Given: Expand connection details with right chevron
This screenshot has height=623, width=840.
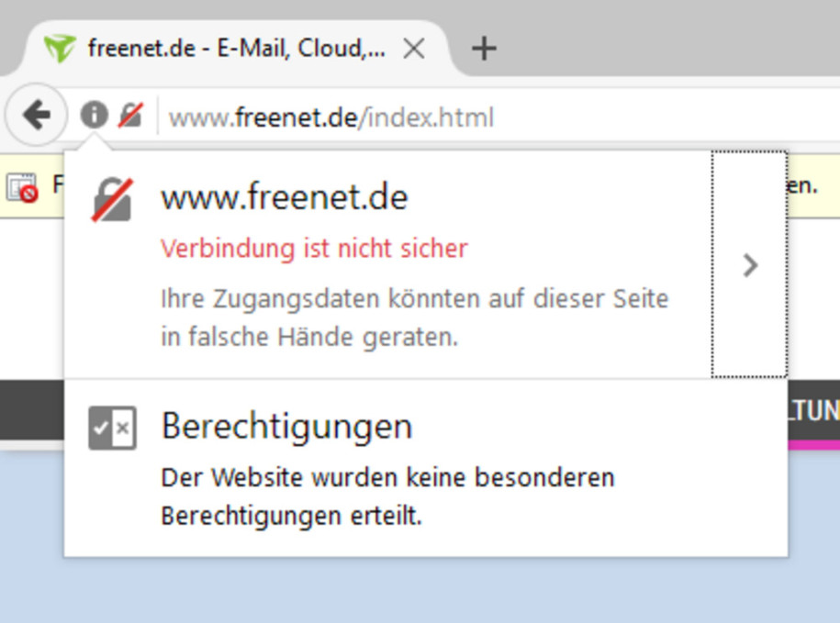Looking at the screenshot, I should click(x=749, y=265).
